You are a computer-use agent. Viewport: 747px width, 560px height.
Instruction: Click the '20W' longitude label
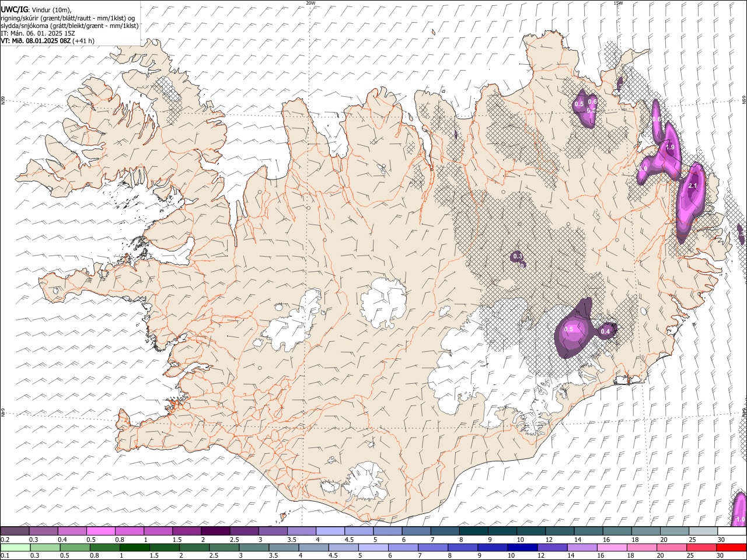310,3
